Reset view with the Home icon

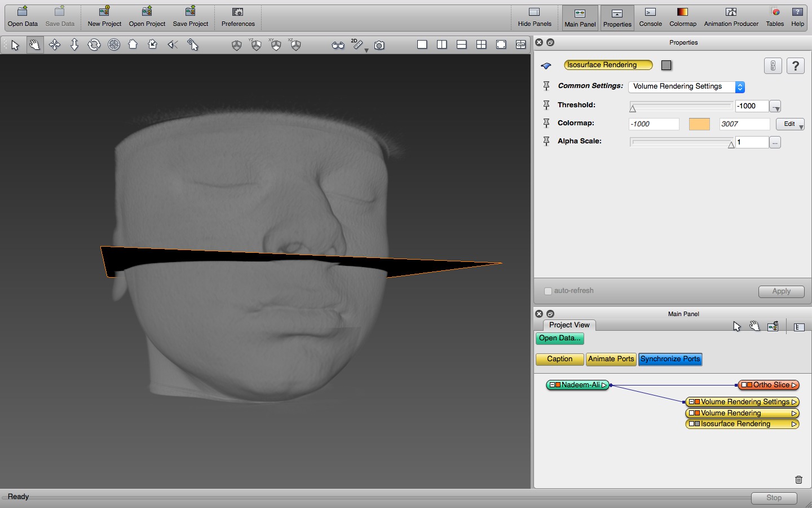133,45
